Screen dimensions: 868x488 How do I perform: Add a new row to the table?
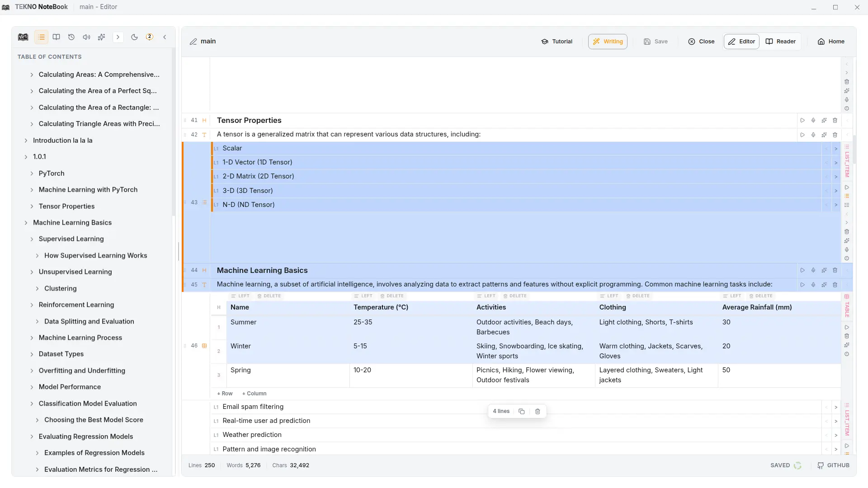[225, 394]
